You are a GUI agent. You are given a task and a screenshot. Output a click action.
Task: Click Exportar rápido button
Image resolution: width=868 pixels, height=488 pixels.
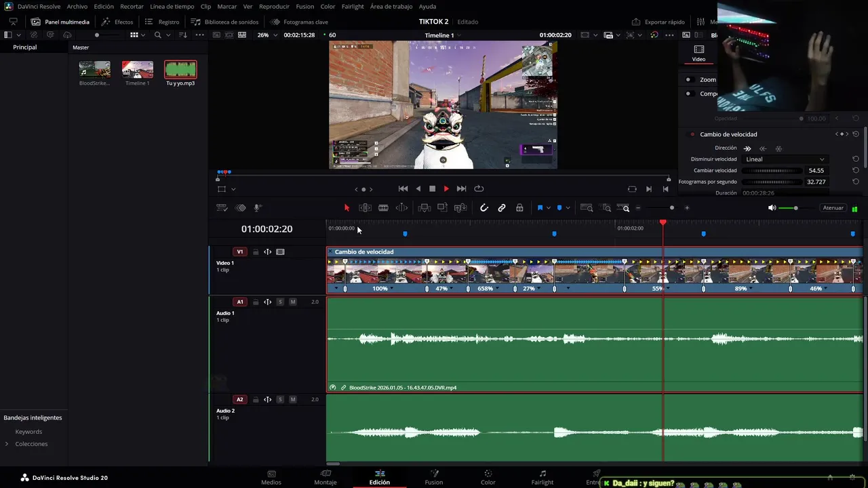click(658, 22)
